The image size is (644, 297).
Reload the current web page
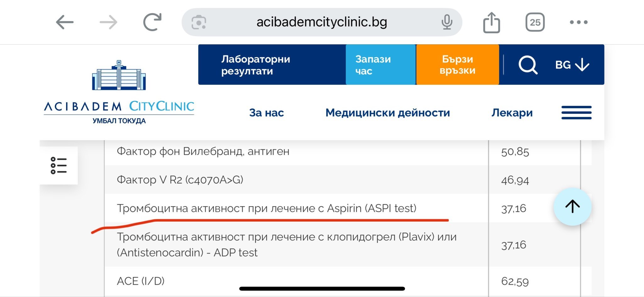pos(152,22)
